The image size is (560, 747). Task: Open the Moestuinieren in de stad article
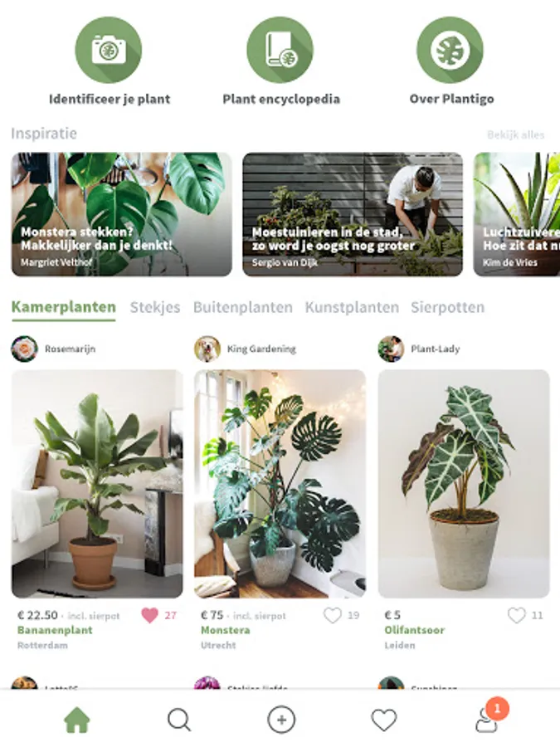(353, 214)
